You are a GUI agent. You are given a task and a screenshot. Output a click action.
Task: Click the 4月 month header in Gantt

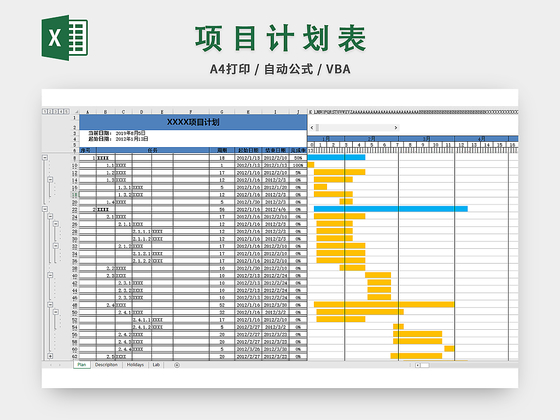click(x=481, y=139)
